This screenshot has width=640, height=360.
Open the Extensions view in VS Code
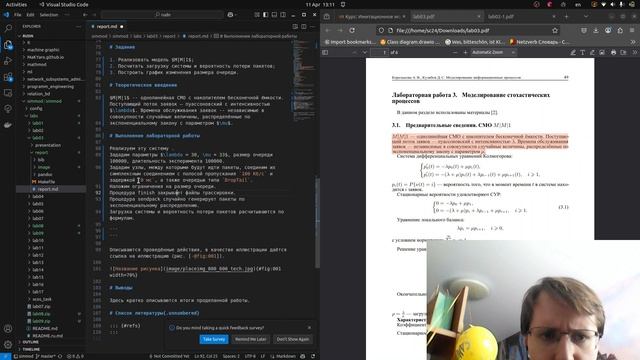[x=8, y=77]
